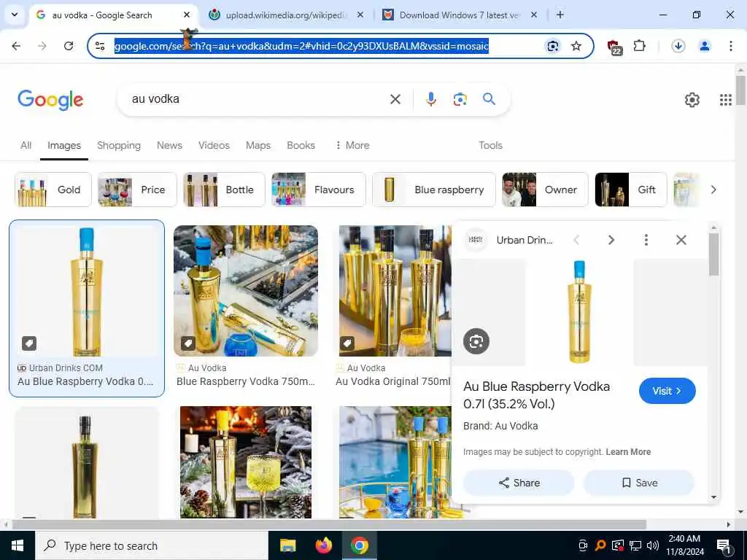Viewport: 747px width, 560px height.
Task: Select the Images tab
Action: click(64, 145)
